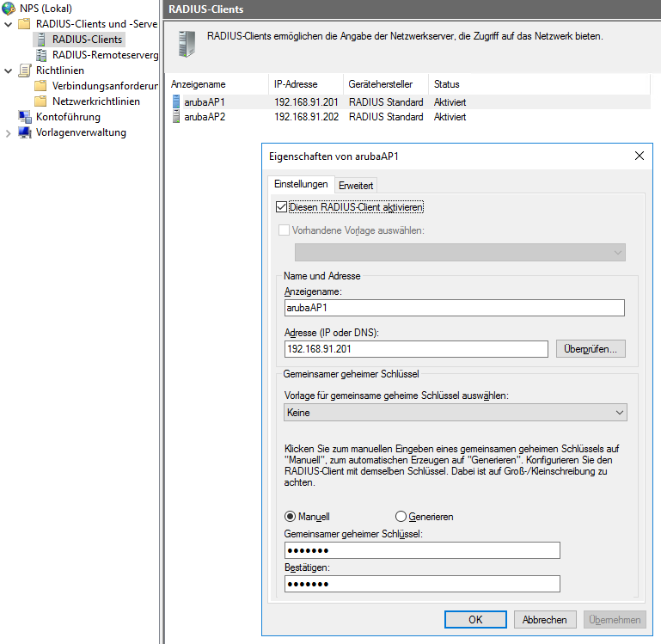The height and width of the screenshot is (644, 661).
Task: Collapse the RADIUS-Clients und -Server node
Action: [8, 24]
